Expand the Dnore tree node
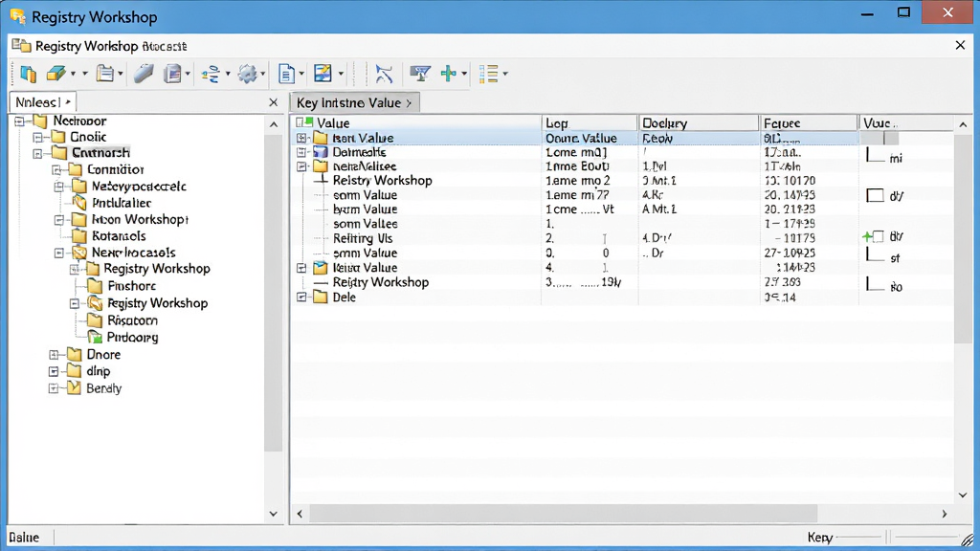This screenshot has height=551, width=980. coord(55,355)
